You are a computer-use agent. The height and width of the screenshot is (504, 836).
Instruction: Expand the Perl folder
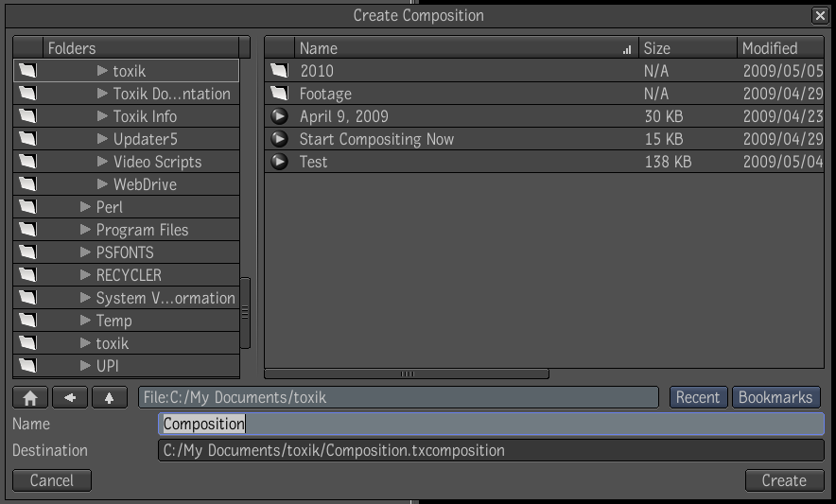point(85,207)
